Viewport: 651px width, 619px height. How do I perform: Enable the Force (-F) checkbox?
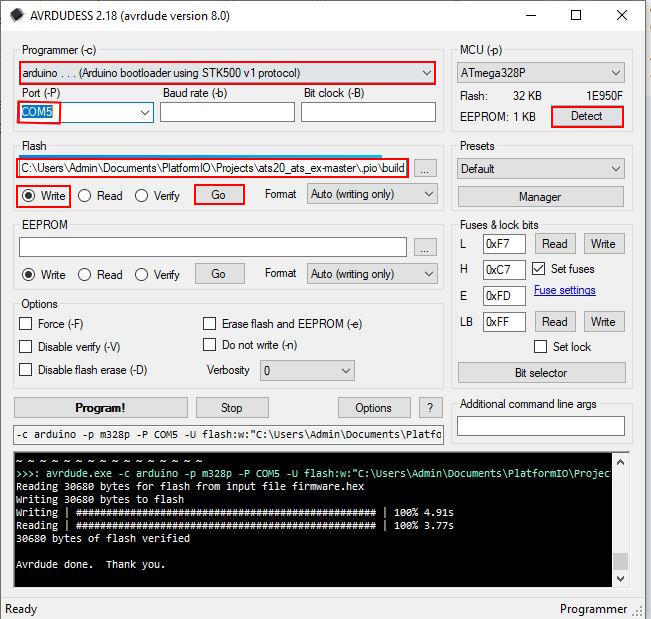(x=26, y=323)
